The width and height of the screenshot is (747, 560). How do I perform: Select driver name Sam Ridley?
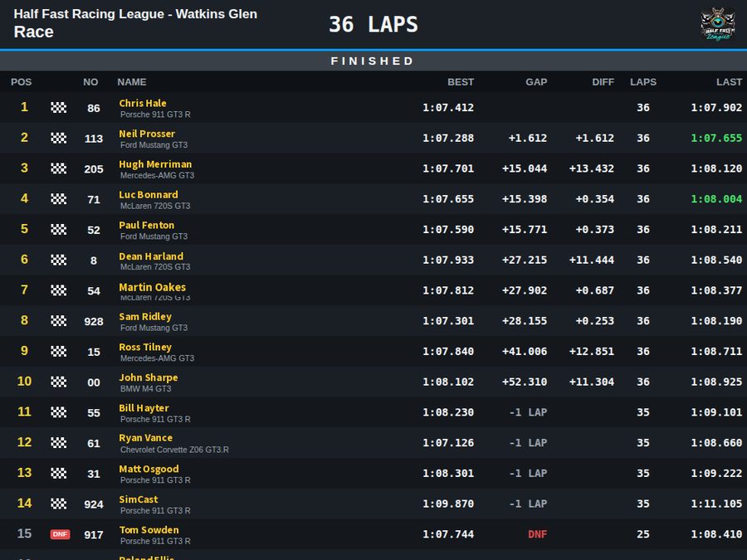tap(145, 316)
